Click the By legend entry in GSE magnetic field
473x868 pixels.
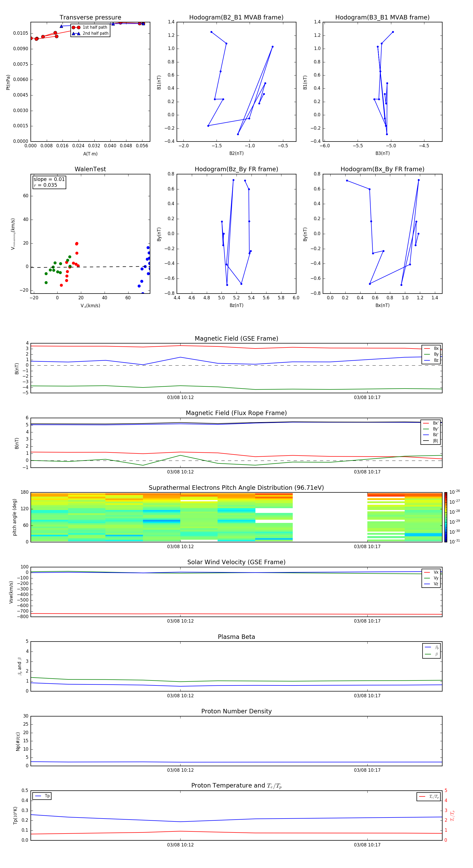(x=431, y=354)
